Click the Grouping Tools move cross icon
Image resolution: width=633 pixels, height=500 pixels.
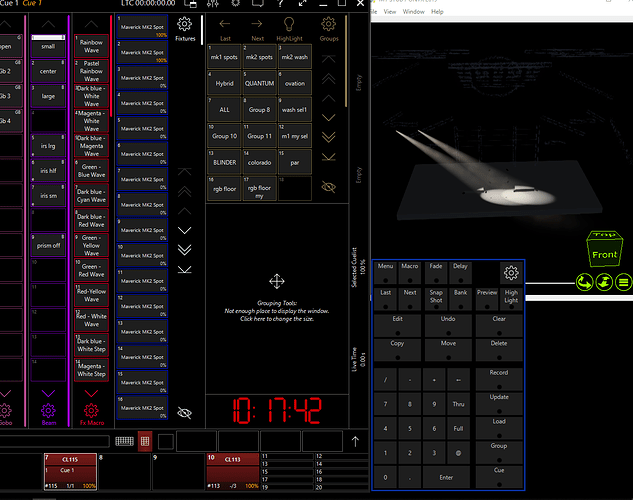[277, 281]
